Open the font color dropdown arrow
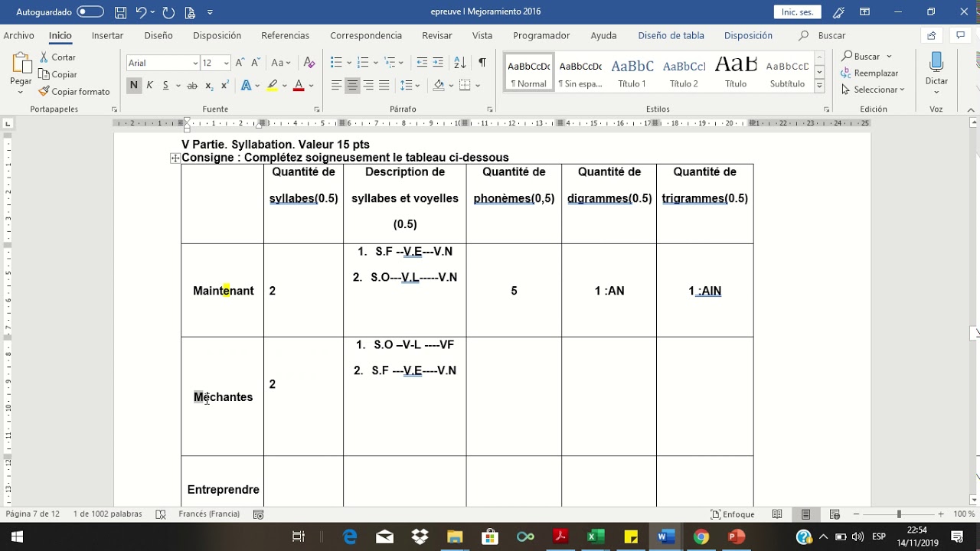The image size is (980, 551). pos(310,85)
